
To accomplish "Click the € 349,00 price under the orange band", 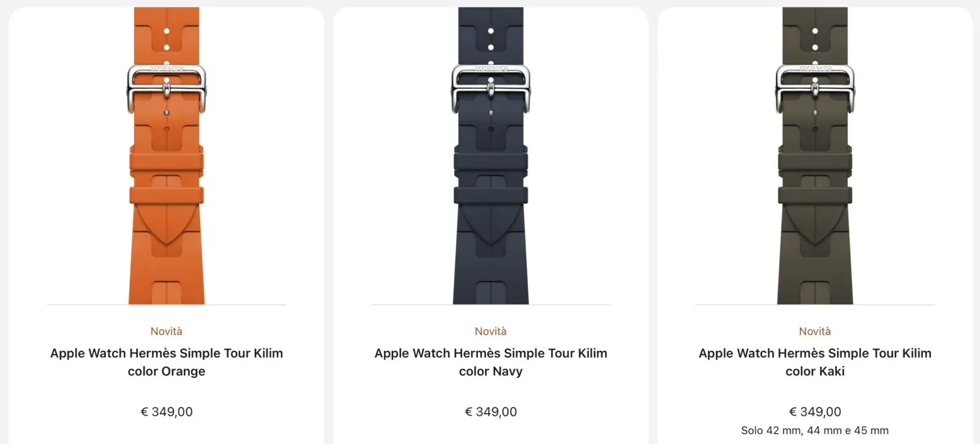I will [167, 412].
